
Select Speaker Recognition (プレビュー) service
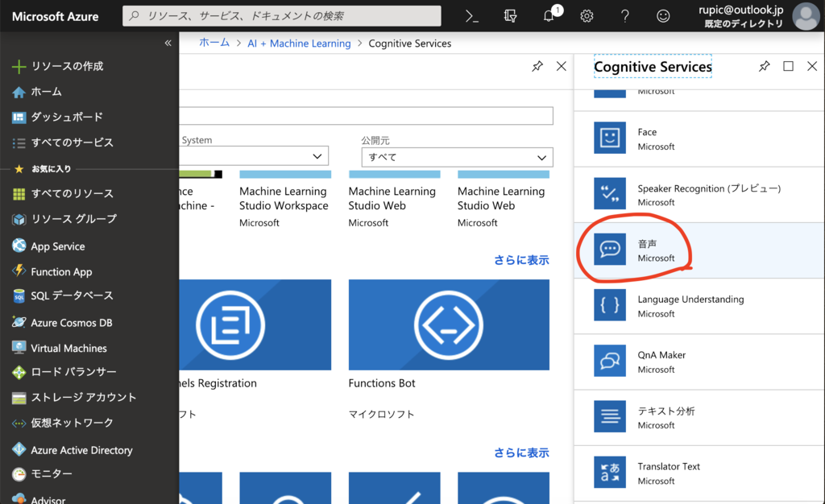coord(699,195)
